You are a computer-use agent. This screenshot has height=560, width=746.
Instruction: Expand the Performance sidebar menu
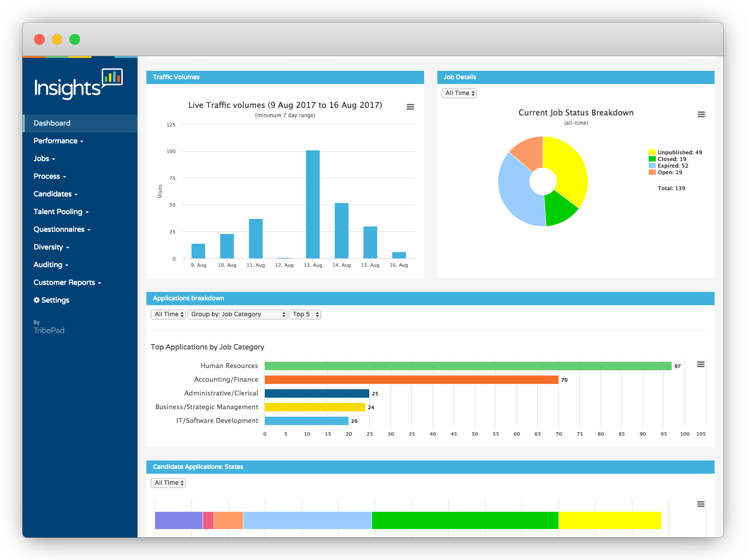58,141
